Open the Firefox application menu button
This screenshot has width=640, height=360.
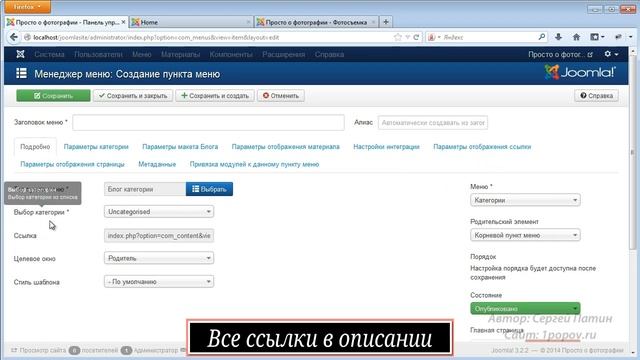[27, 7]
